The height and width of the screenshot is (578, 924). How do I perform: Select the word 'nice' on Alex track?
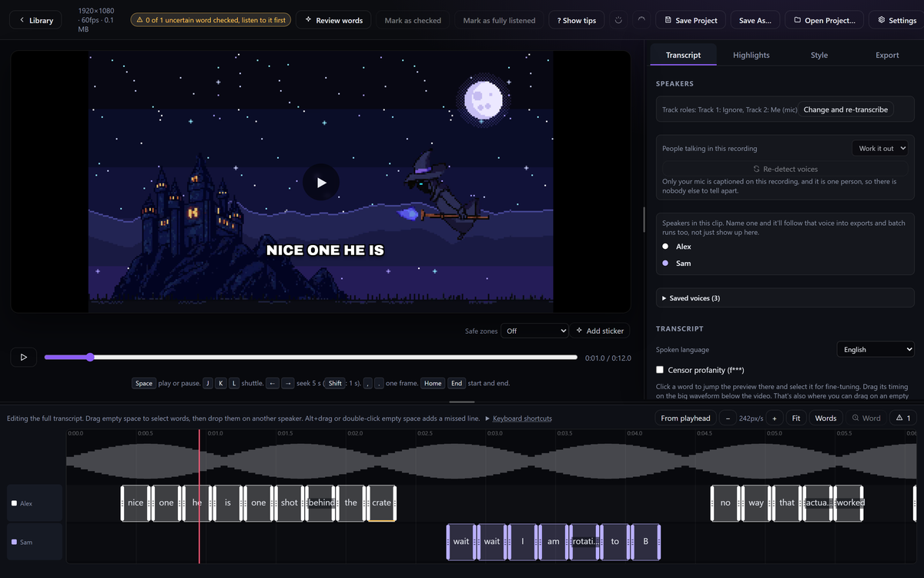click(136, 503)
